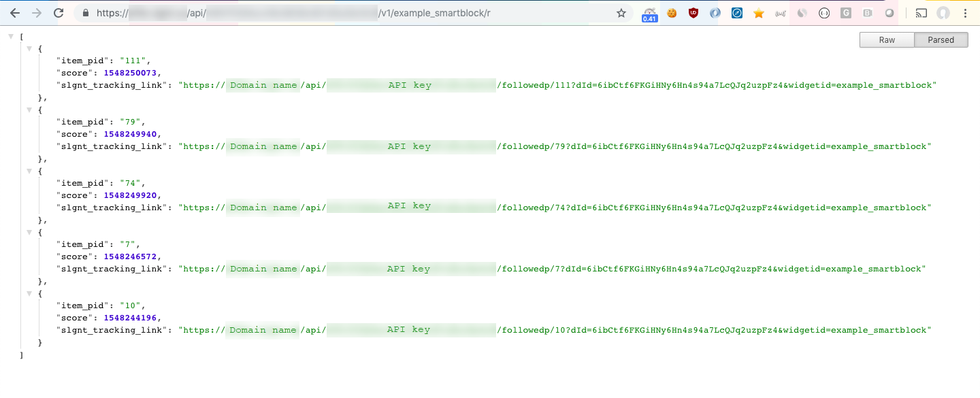Click the page speed 0.41 extension
The height and width of the screenshot is (398, 980).
(650, 14)
